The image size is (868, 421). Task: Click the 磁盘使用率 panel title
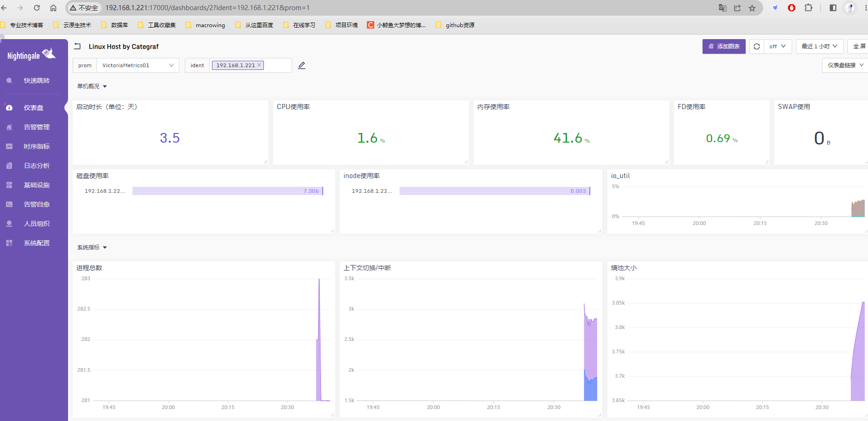pyautogui.click(x=92, y=176)
